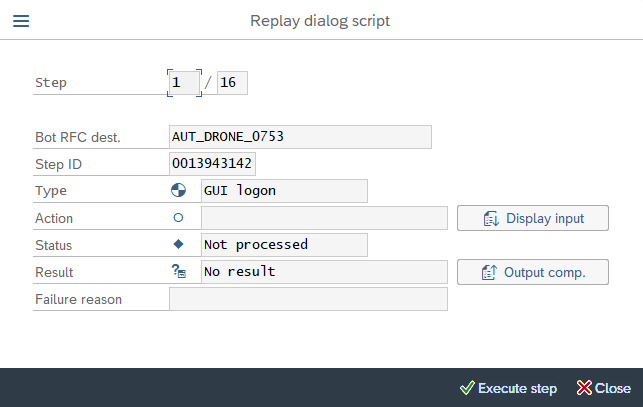This screenshot has height=407, width=643.
Task: Click the Status field showing Not processed
Action: click(x=284, y=245)
